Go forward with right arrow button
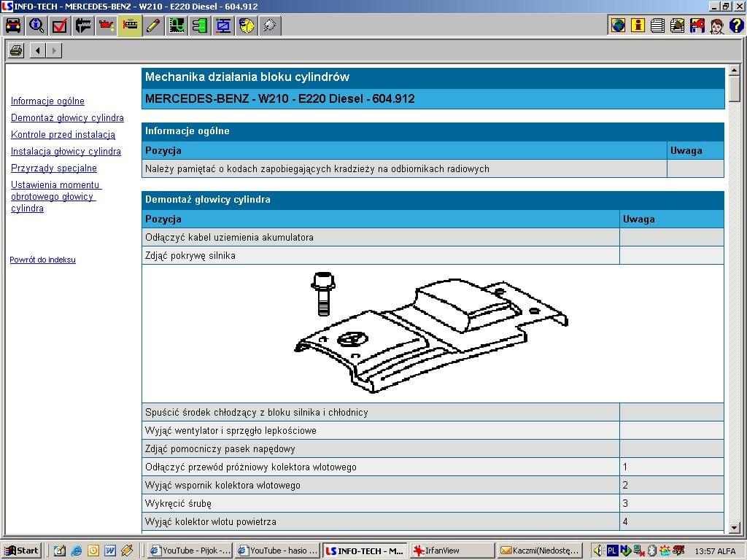Image resolution: width=747 pixels, height=560 pixels. [54, 50]
